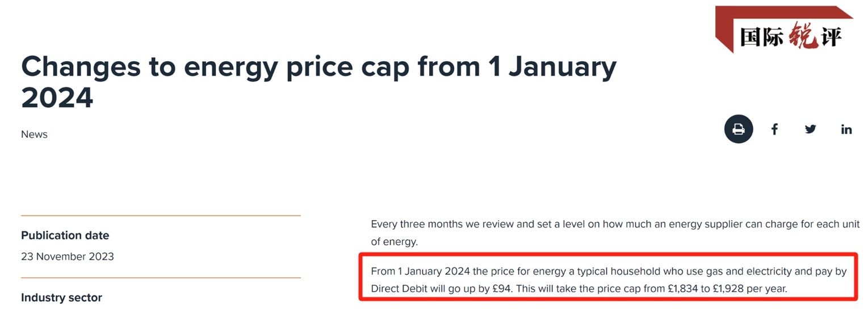Viewport: 868px width, 311px height.
Task: Click the 'Publication date' heading
Action: pyautogui.click(x=65, y=236)
